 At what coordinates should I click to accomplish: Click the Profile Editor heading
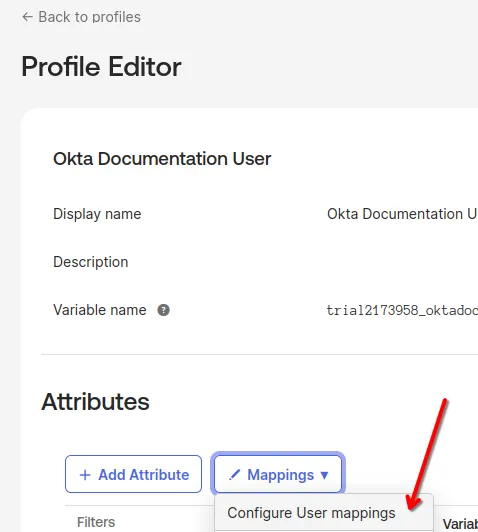click(x=101, y=66)
